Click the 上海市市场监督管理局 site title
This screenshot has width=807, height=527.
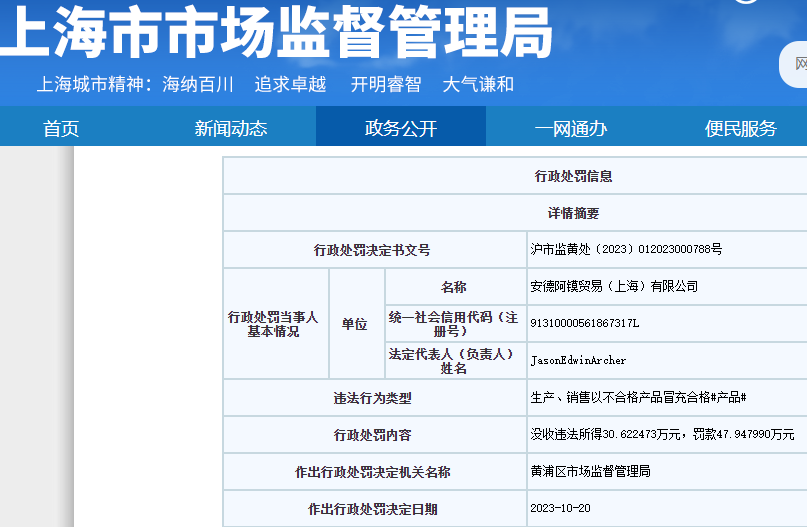click(275, 32)
